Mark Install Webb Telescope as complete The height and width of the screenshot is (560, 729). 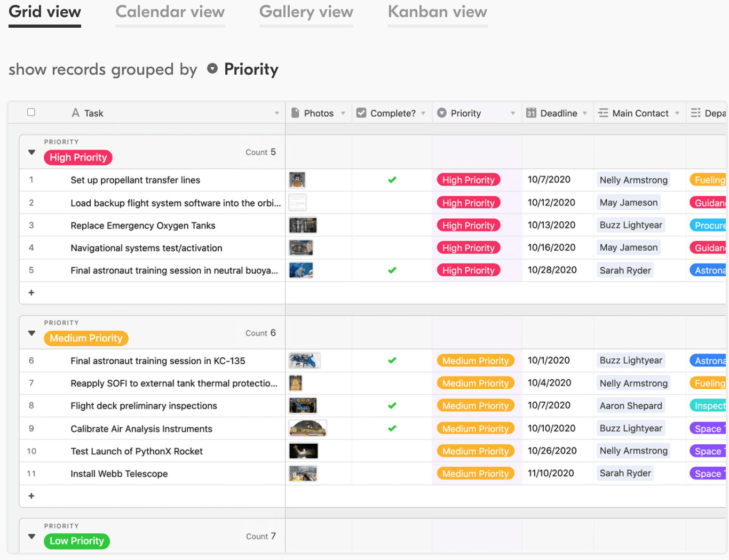point(392,474)
